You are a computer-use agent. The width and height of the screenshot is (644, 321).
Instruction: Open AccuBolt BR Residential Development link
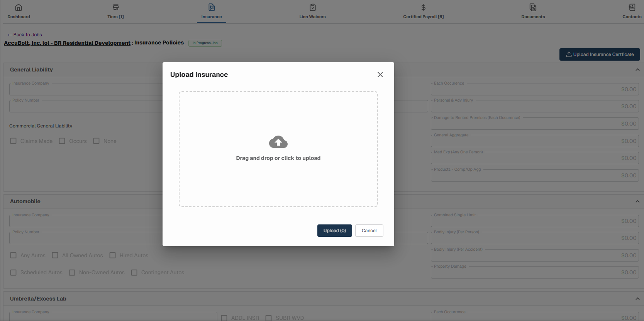click(67, 43)
